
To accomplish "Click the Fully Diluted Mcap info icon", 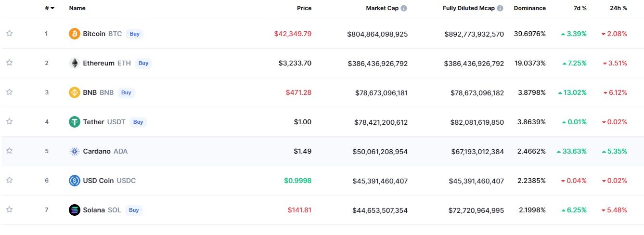I will (x=500, y=8).
